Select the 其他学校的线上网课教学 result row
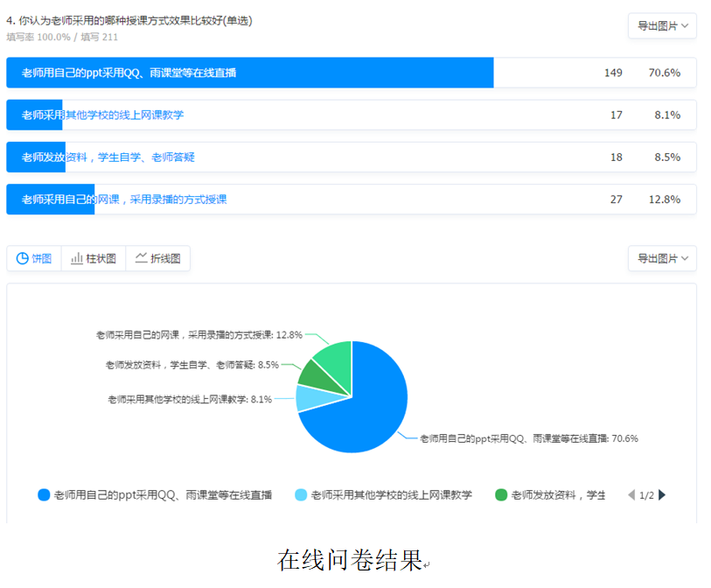The width and height of the screenshot is (711, 588). (351, 115)
